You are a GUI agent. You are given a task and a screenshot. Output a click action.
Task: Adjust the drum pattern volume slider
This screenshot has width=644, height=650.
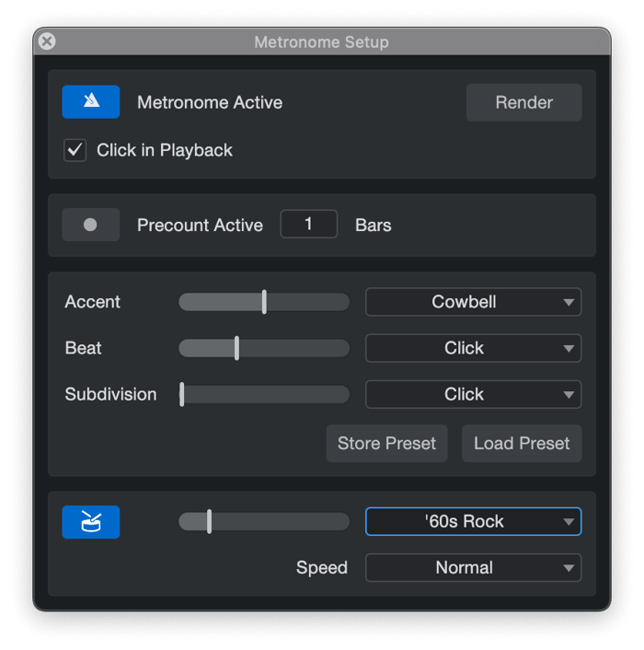click(264, 521)
